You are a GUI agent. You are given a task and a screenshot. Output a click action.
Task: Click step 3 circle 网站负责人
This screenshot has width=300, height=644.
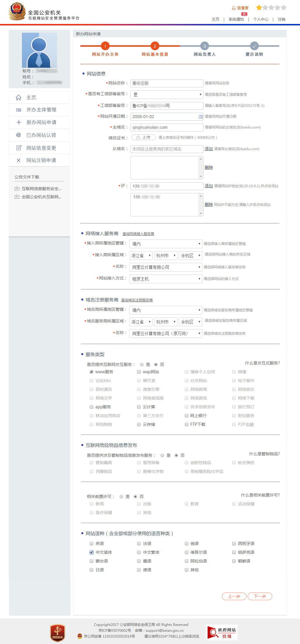click(205, 46)
